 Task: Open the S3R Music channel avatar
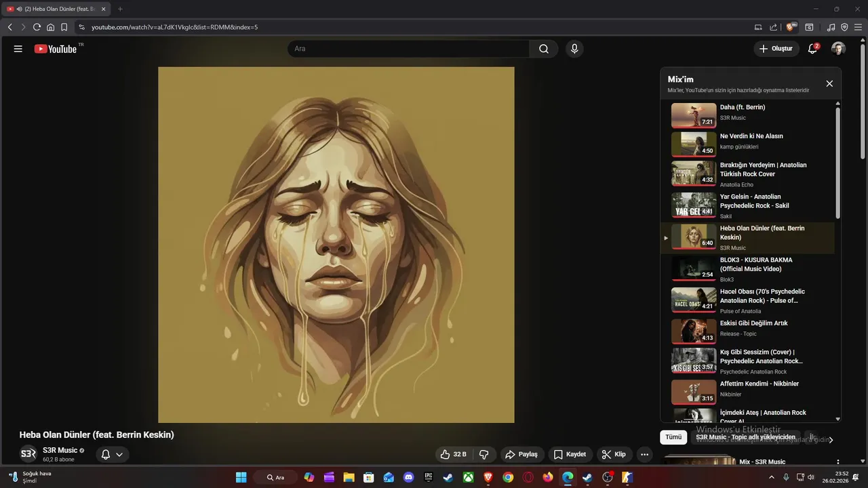point(28,454)
